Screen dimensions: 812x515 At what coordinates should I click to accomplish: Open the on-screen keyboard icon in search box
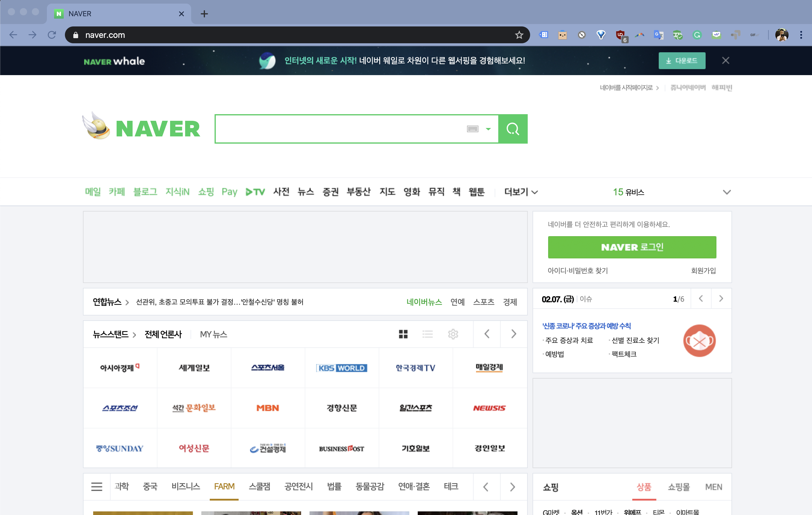[472, 129]
